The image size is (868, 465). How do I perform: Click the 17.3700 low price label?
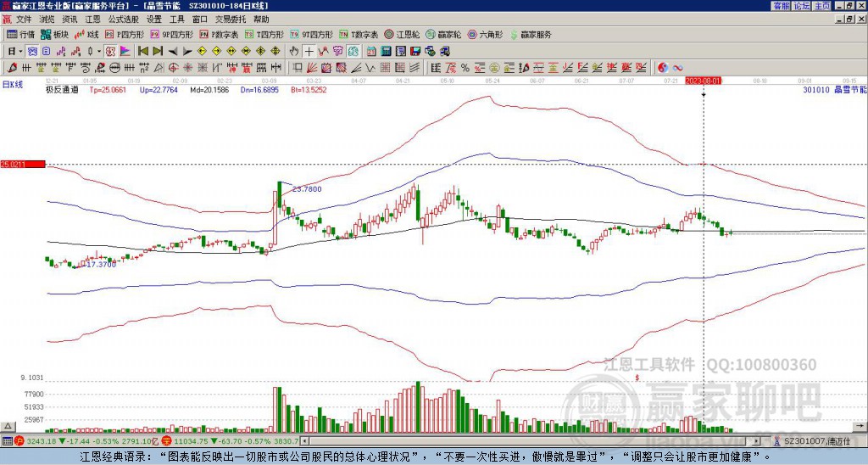point(102,265)
